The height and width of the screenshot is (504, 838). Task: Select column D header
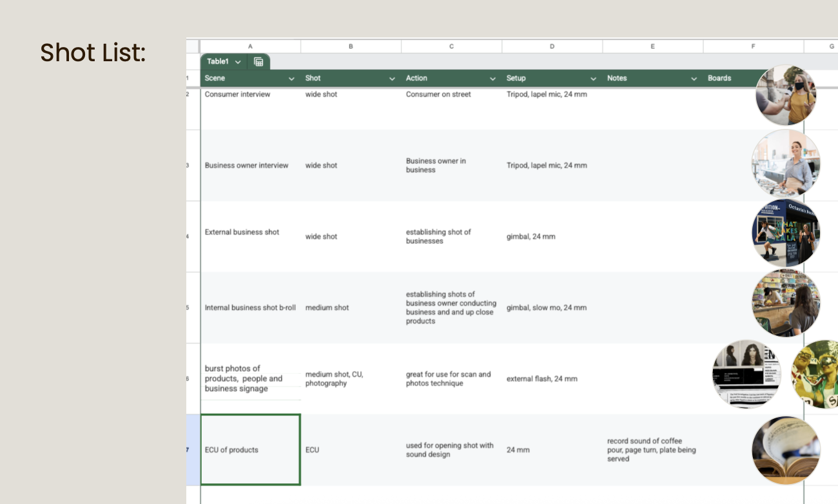click(552, 46)
